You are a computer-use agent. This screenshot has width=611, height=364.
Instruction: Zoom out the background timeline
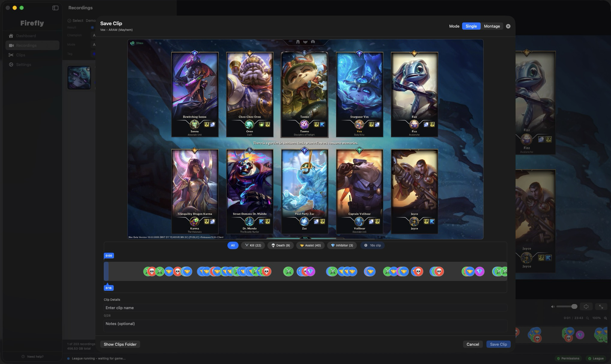point(588,318)
